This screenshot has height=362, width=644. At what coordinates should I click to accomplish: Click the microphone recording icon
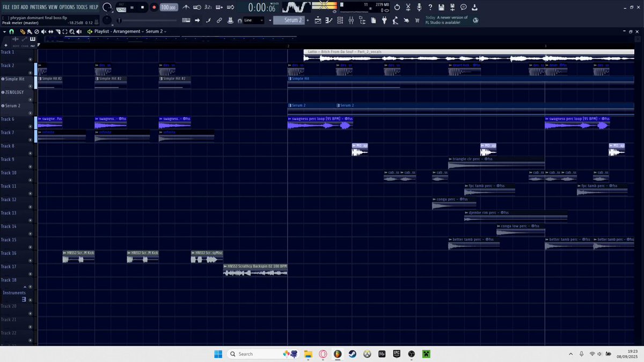(419, 8)
